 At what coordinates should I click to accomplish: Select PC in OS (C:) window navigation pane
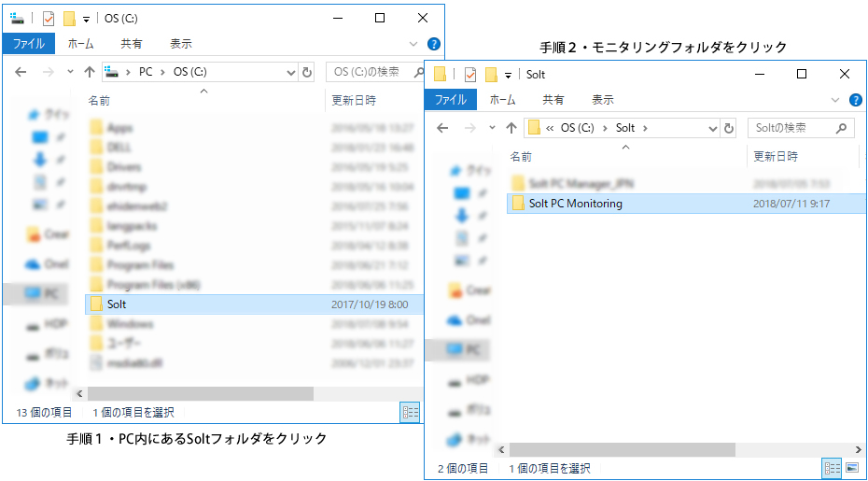click(43, 293)
